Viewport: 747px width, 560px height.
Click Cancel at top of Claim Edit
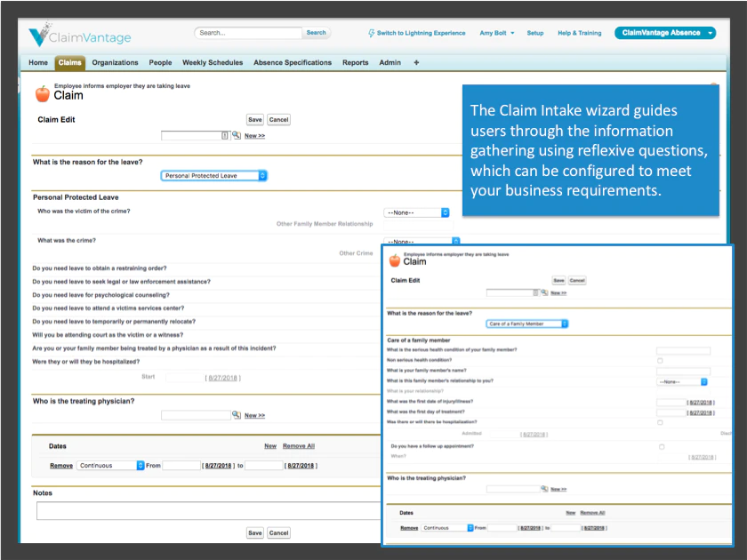278,120
